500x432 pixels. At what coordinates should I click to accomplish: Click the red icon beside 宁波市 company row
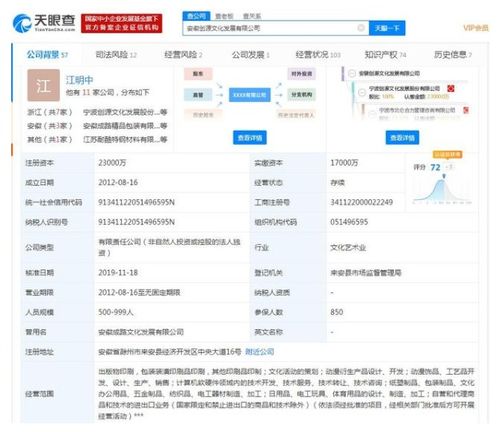click(466, 110)
